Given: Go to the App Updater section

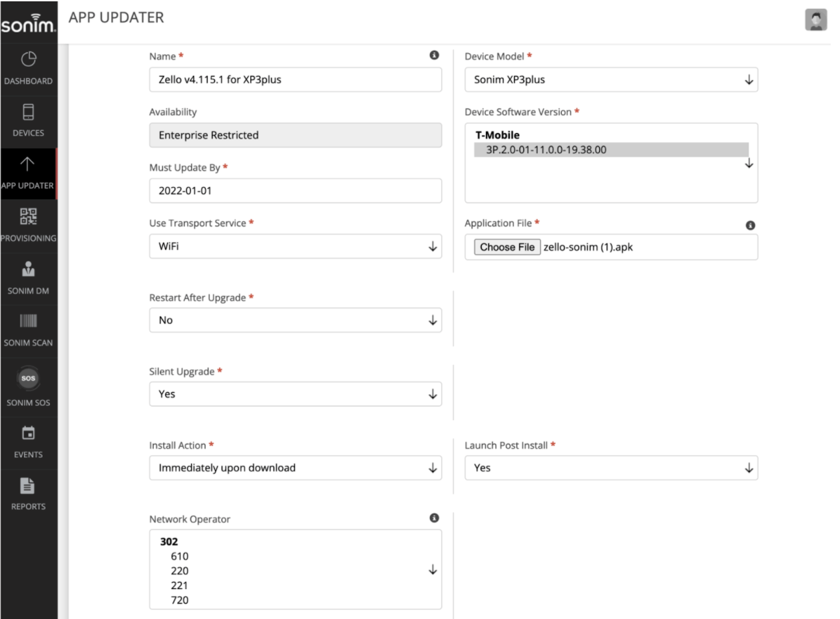Looking at the screenshot, I should [x=29, y=172].
